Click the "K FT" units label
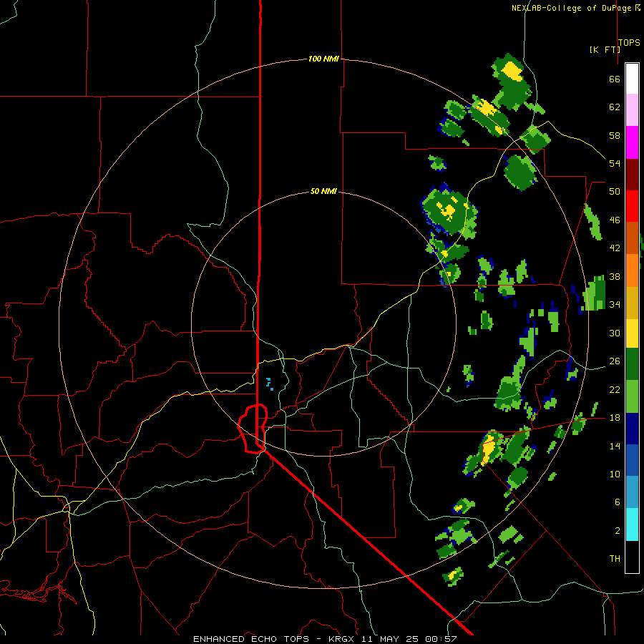The height and width of the screenshot is (644, 644). [605, 49]
